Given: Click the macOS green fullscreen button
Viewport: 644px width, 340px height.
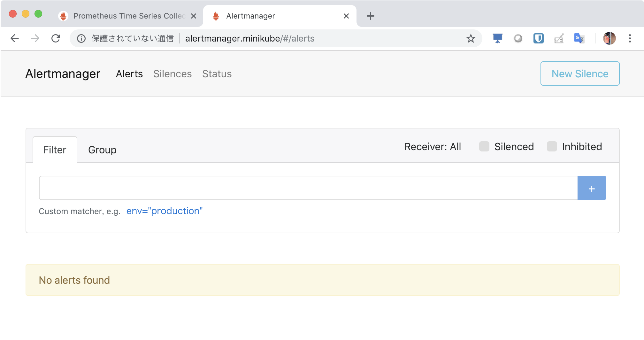Looking at the screenshot, I should pyautogui.click(x=38, y=14).
